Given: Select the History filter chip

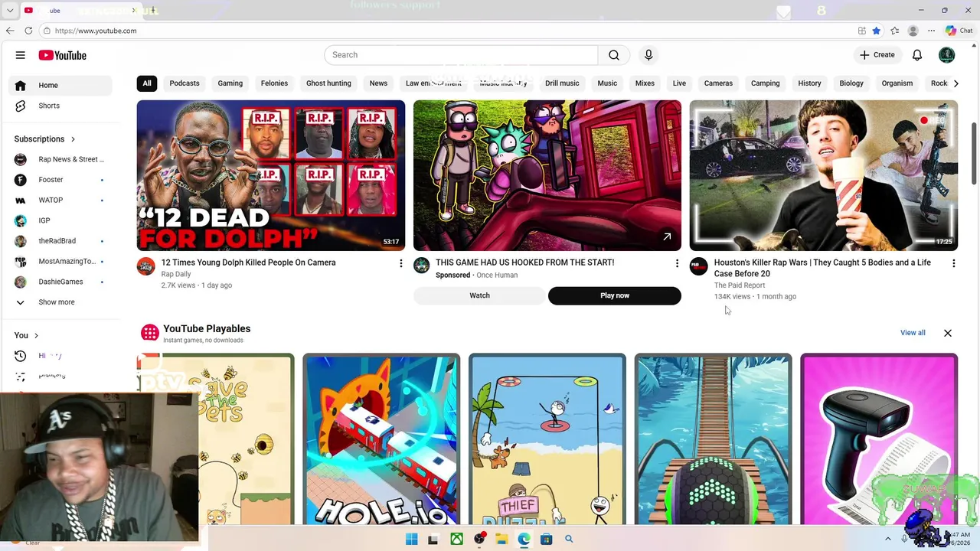Looking at the screenshot, I should pyautogui.click(x=809, y=83).
